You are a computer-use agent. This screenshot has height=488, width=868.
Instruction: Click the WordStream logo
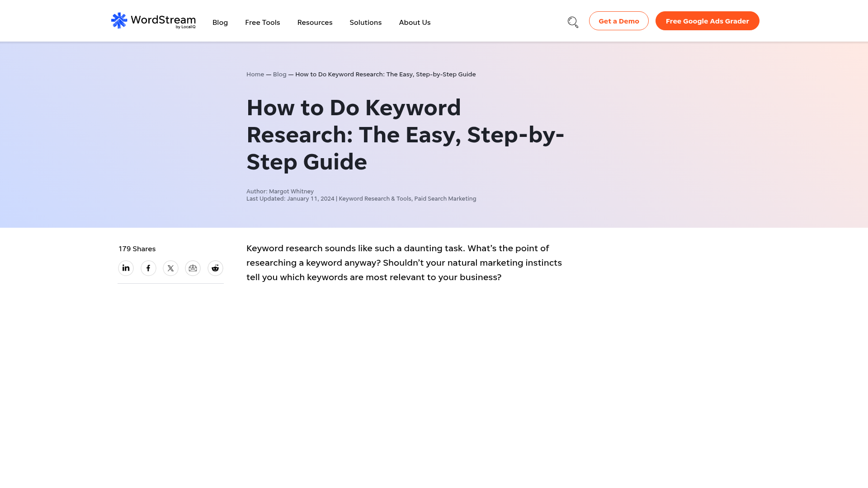coord(153,21)
